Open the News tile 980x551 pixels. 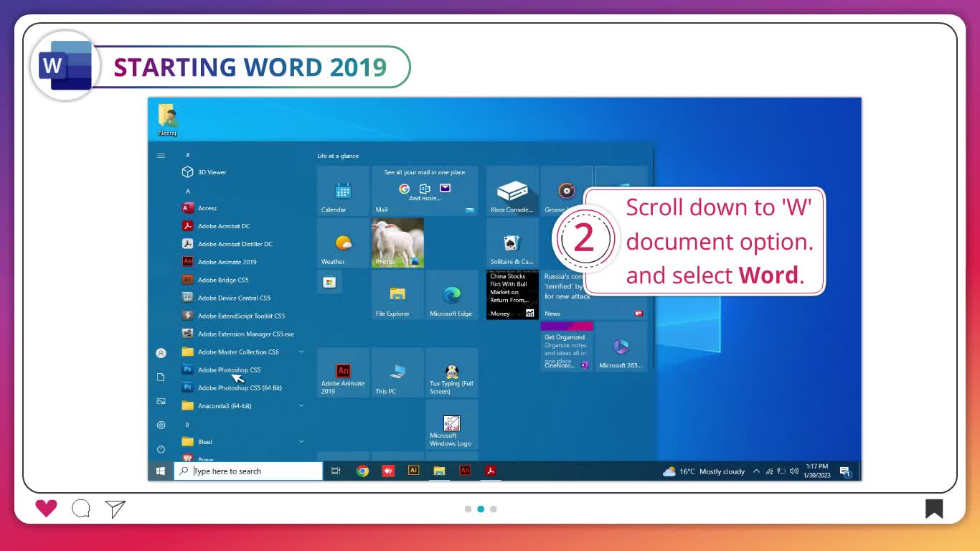[x=593, y=295]
